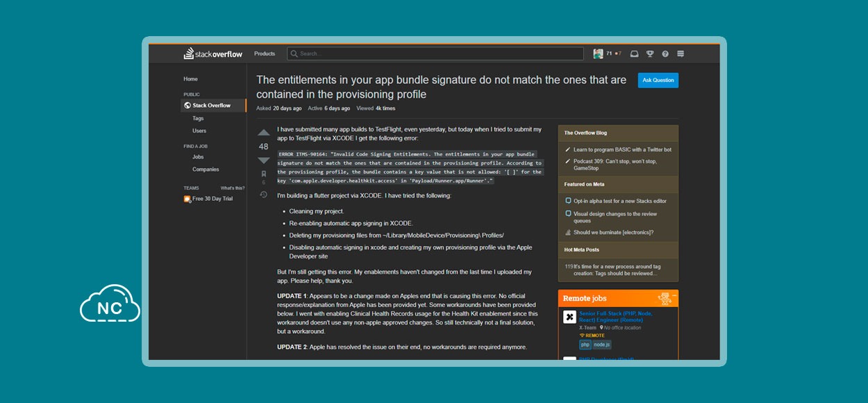Open the hot meta post about tag creation
This screenshot has height=403, width=868.
617,270
